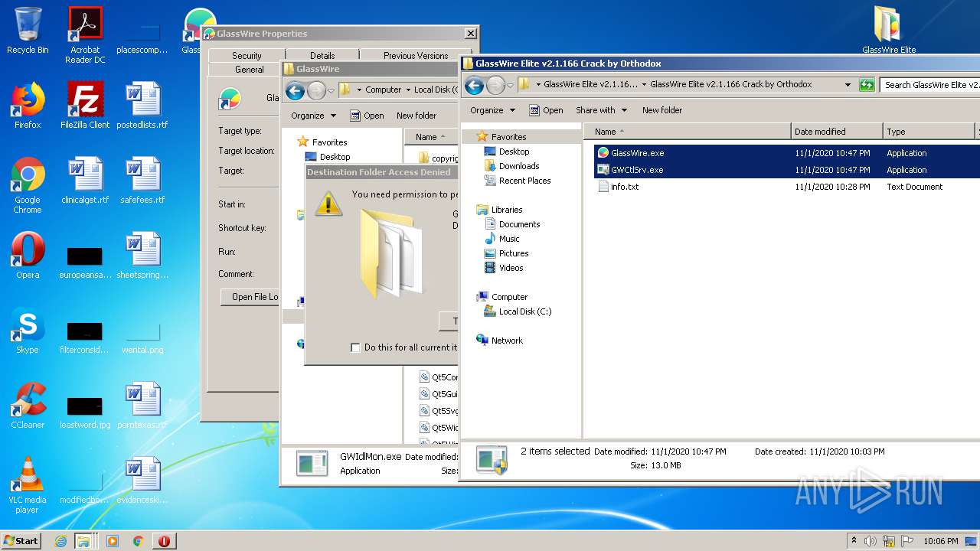
Task: Show hidden system tray icons
Action: pos(854,541)
